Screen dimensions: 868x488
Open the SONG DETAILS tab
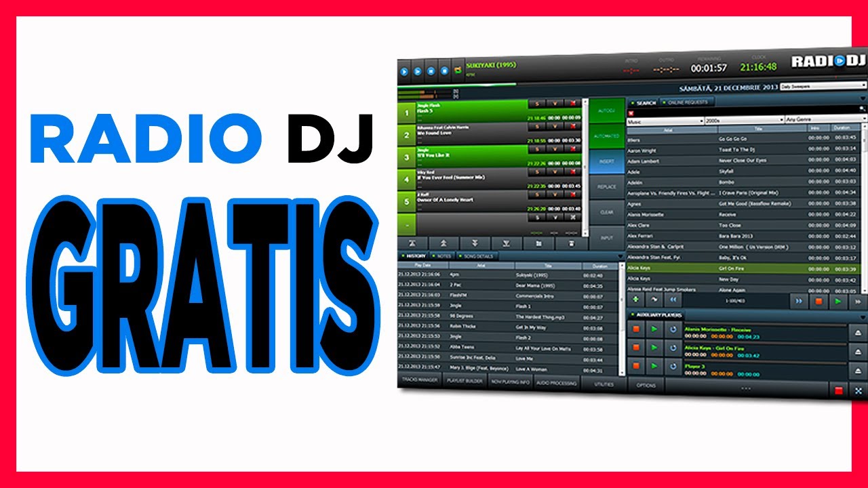coord(477,256)
